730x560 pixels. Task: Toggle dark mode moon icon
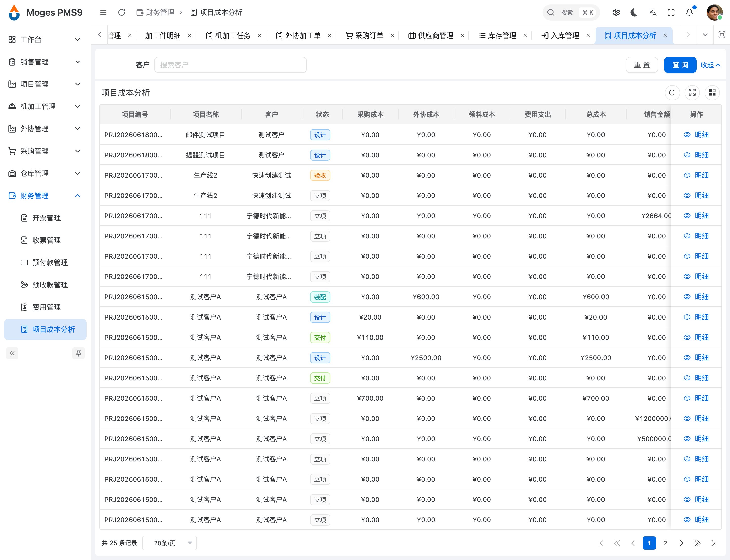(634, 12)
